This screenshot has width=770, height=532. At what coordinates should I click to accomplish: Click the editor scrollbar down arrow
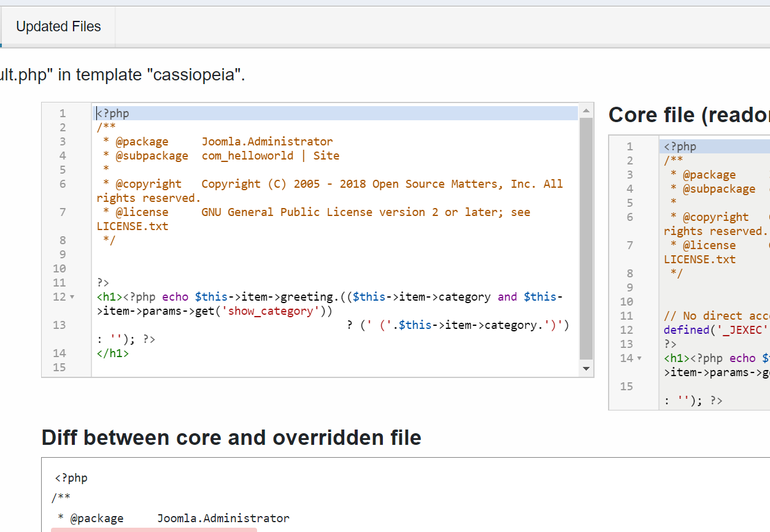586,369
